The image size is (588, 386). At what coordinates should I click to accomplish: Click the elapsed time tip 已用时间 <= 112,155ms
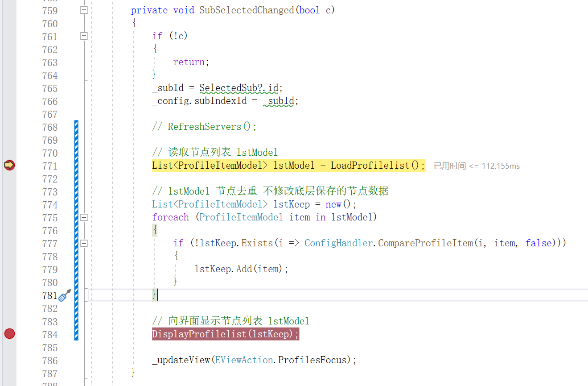[x=477, y=166]
